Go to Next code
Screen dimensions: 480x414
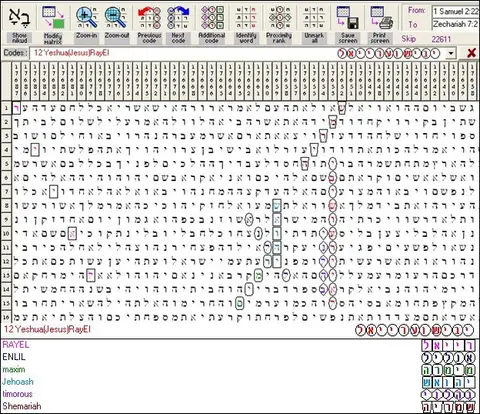178,18
